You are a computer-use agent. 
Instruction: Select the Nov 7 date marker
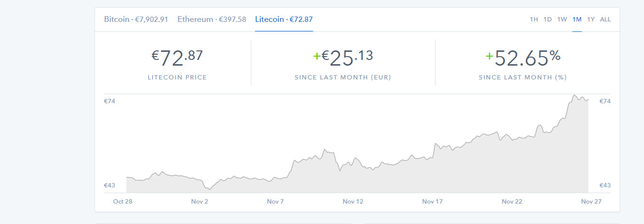tap(275, 202)
